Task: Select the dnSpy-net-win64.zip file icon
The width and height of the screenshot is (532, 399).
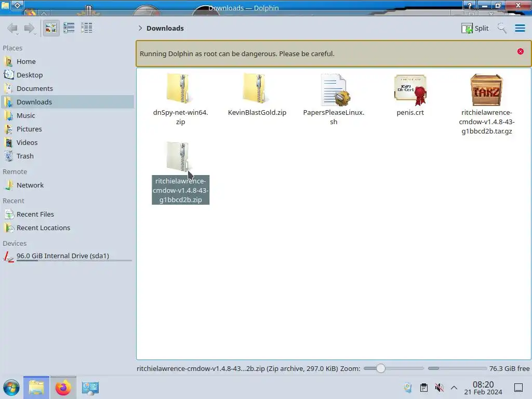Action: pyautogui.click(x=180, y=89)
